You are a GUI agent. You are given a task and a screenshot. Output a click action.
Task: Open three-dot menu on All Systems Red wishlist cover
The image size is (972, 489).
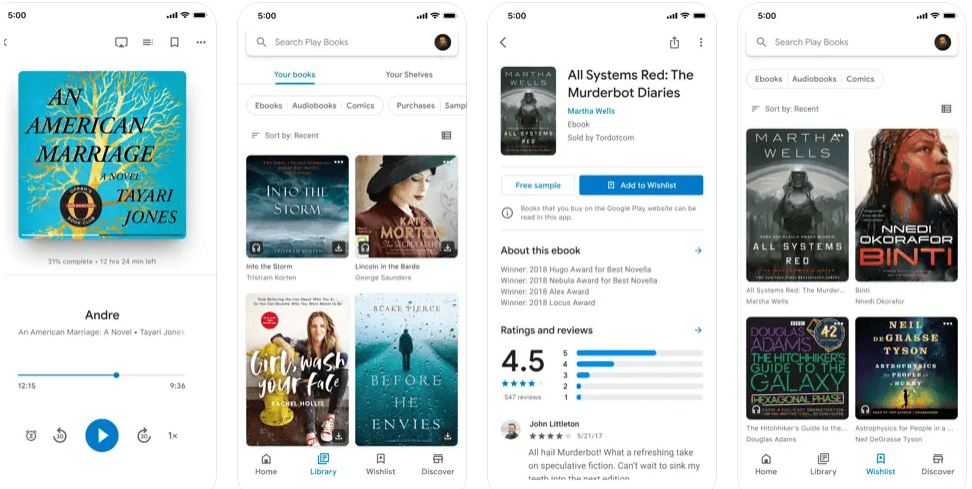[x=839, y=136]
